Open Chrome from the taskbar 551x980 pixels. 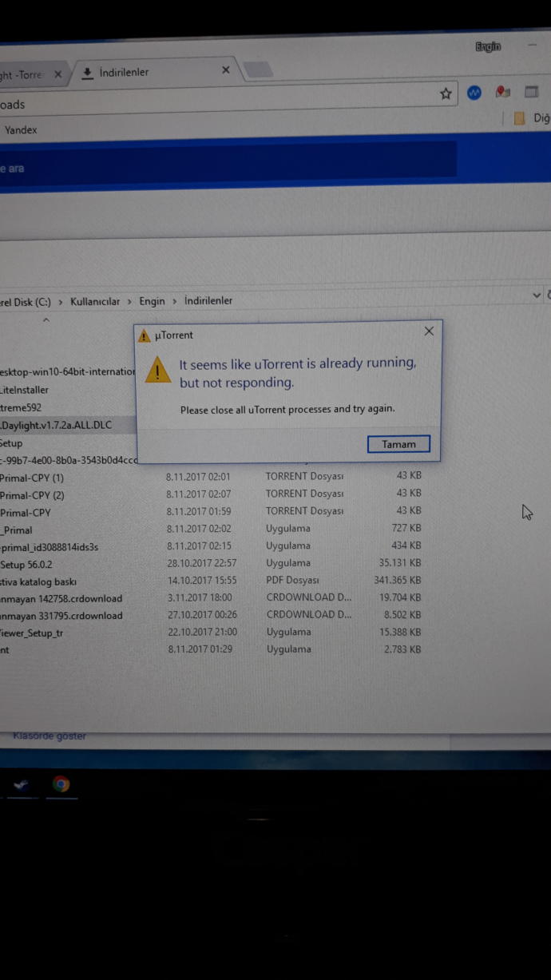tap(61, 784)
